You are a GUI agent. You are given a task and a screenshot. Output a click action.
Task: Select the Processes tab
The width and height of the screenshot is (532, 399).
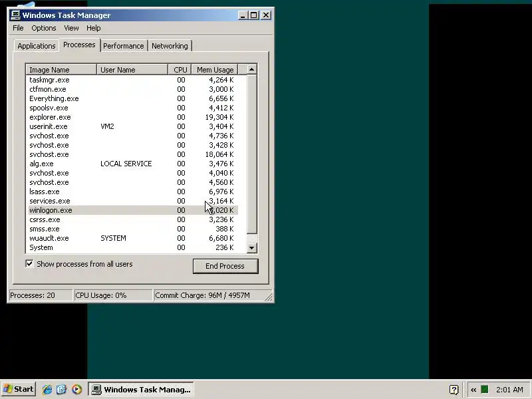point(79,45)
